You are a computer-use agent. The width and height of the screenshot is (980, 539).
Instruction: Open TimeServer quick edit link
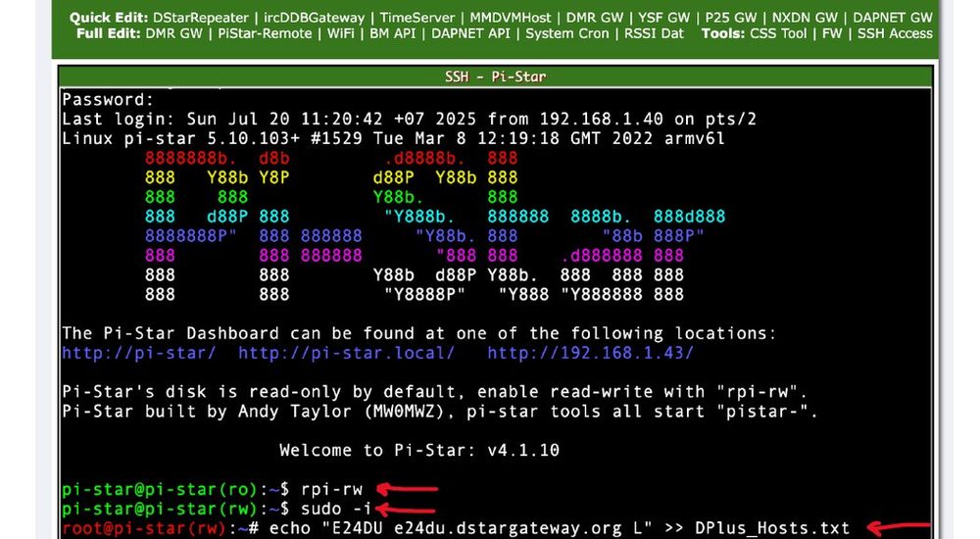(417, 19)
